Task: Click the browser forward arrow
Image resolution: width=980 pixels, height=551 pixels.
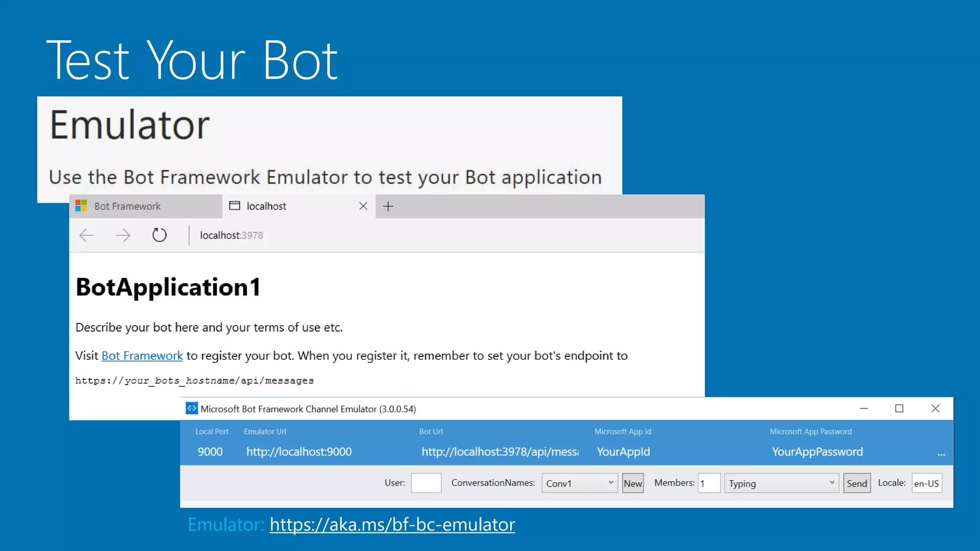Action: 123,235
